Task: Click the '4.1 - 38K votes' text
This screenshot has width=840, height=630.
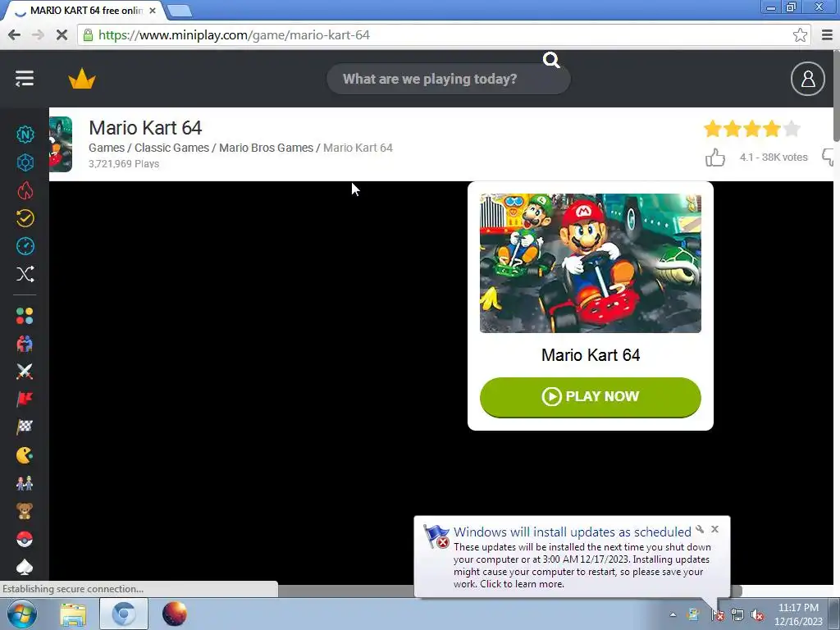Action: coord(774,157)
